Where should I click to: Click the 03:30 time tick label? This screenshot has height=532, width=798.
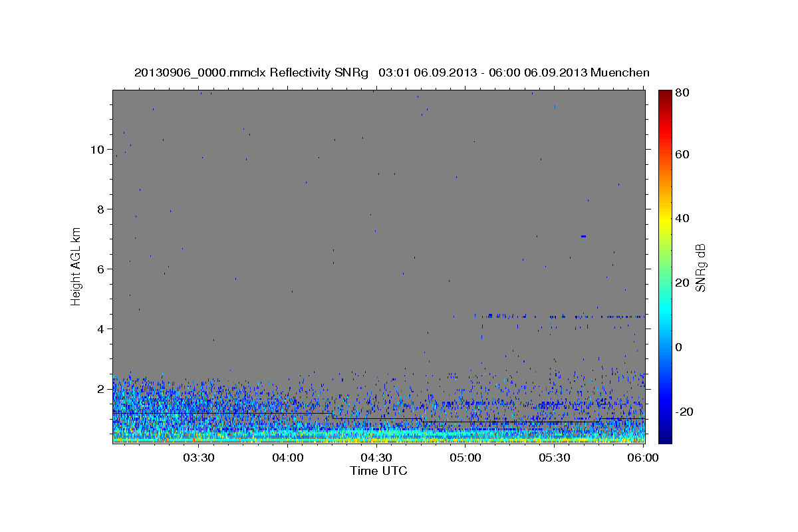[199, 458]
